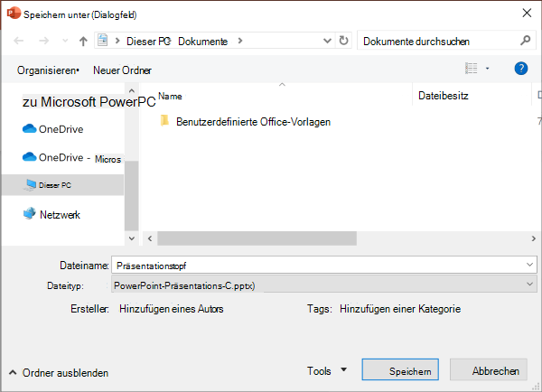Viewport: 542px width, 392px height.
Task: Select OneDrive in the navigation pane
Action: (x=53, y=129)
